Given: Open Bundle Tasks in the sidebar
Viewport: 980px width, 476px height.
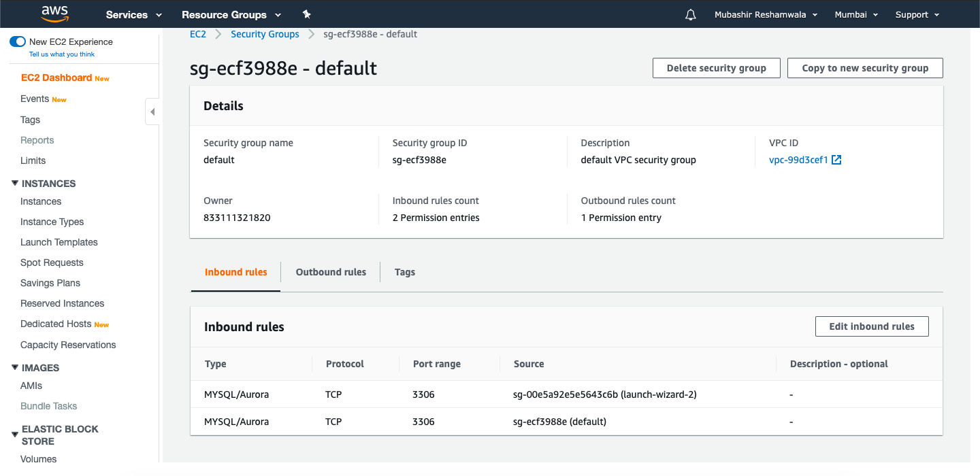Looking at the screenshot, I should 48,406.
